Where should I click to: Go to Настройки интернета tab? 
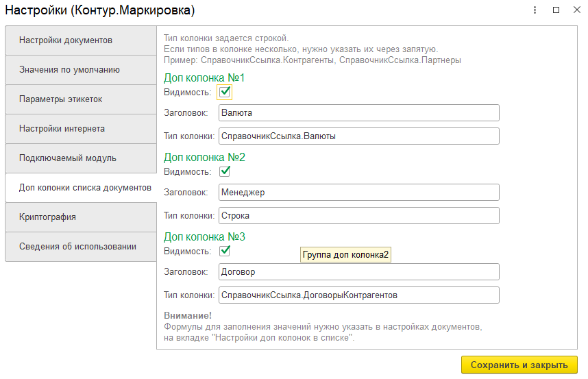[x=81, y=129]
